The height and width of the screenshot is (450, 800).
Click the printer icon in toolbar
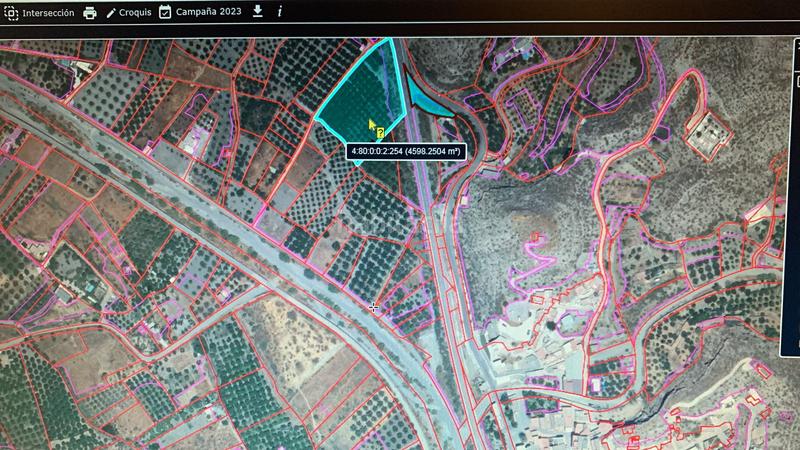click(x=90, y=13)
